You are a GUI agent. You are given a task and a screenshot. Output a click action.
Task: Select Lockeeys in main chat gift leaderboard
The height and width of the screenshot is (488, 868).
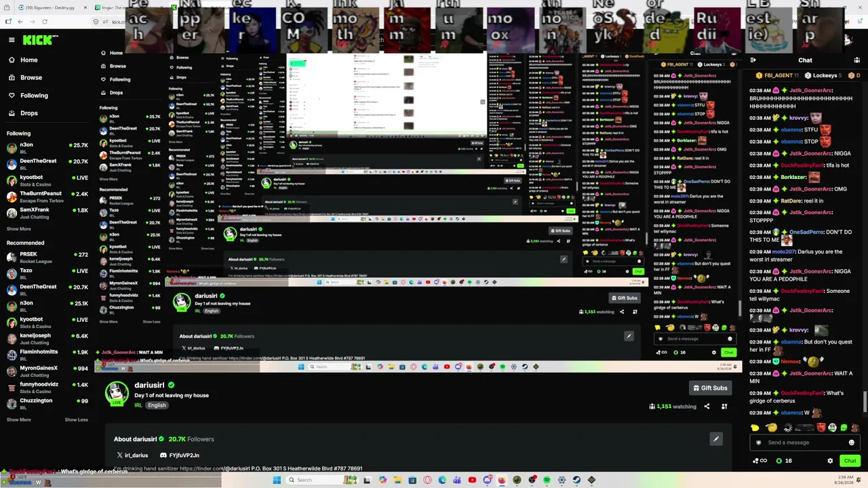point(823,75)
